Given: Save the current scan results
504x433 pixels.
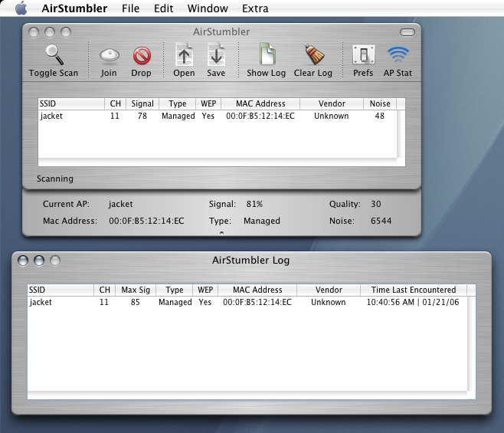Looking at the screenshot, I should pyautogui.click(x=216, y=56).
